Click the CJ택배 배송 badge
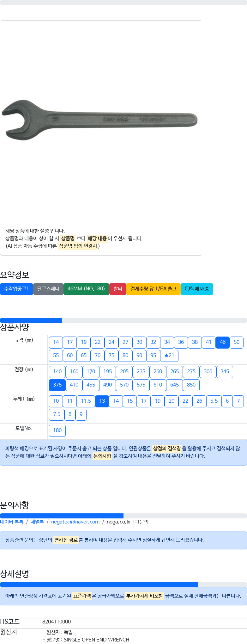 point(197,289)
